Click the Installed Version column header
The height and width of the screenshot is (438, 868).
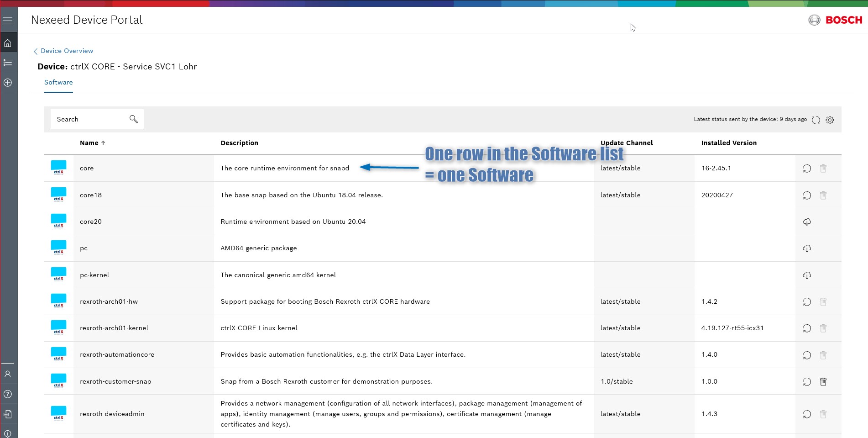[729, 143]
